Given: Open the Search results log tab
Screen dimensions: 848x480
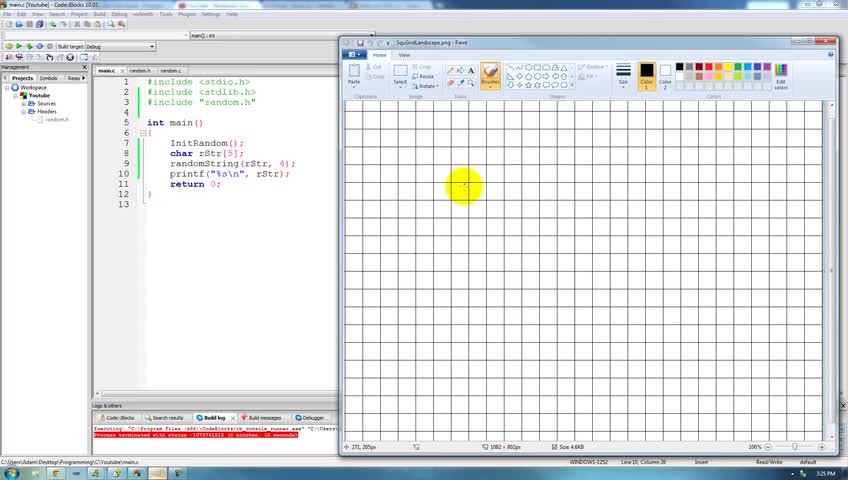Looking at the screenshot, I should pos(164,418).
